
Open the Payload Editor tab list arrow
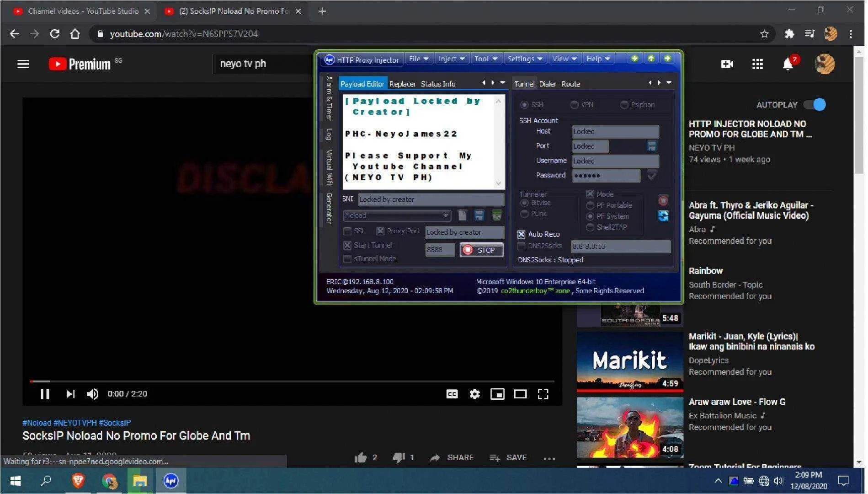pyautogui.click(x=502, y=83)
